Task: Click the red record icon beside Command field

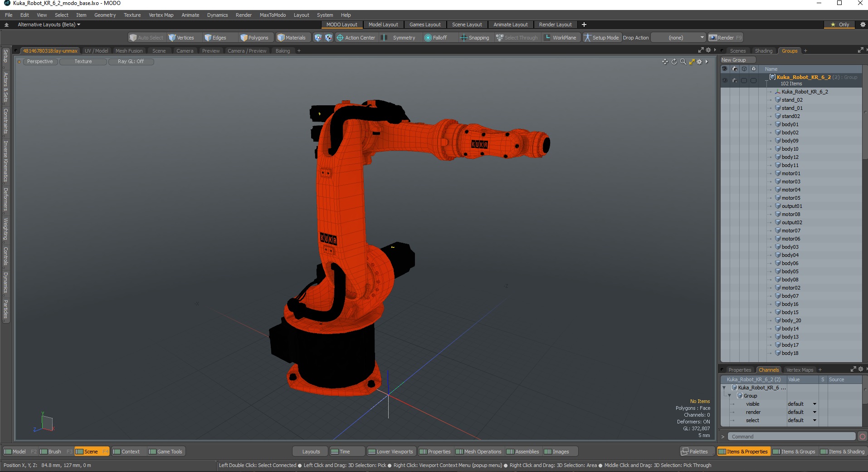Action: tap(862, 437)
